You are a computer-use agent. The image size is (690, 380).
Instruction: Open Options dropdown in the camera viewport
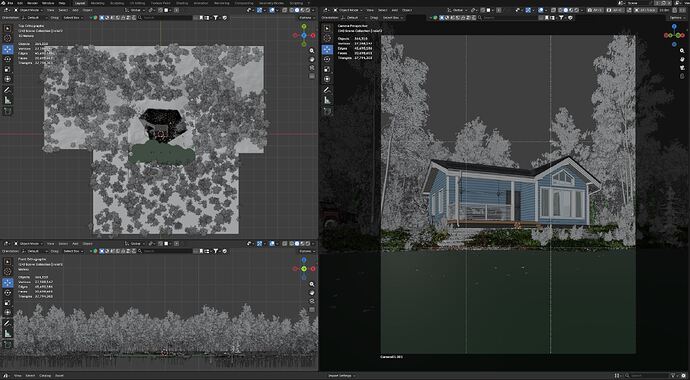(x=676, y=18)
